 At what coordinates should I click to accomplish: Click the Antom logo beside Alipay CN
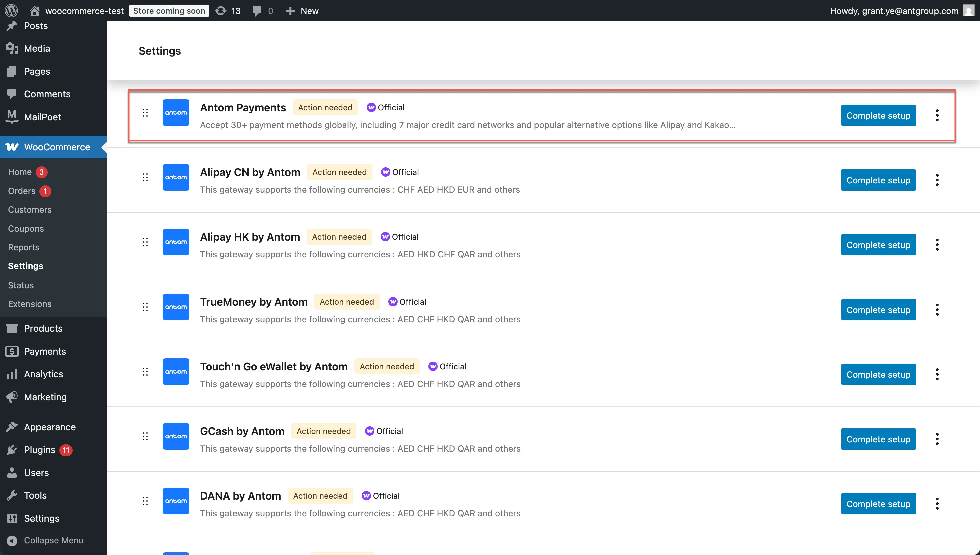tap(176, 177)
